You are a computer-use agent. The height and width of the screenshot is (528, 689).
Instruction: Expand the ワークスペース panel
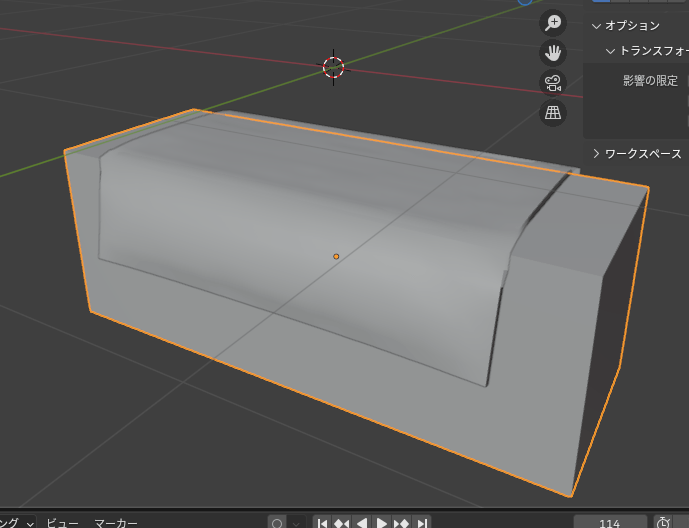pyautogui.click(x=597, y=153)
